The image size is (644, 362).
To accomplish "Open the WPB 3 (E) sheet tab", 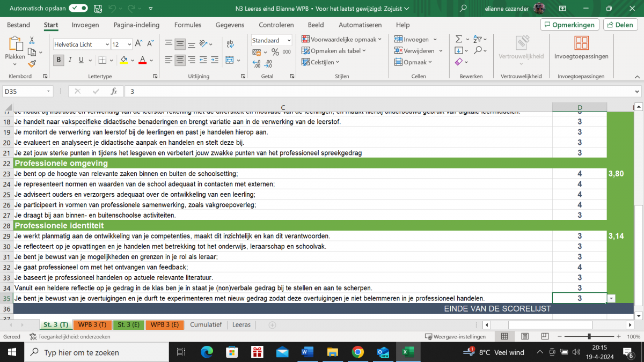I will pyautogui.click(x=164, y=325).
